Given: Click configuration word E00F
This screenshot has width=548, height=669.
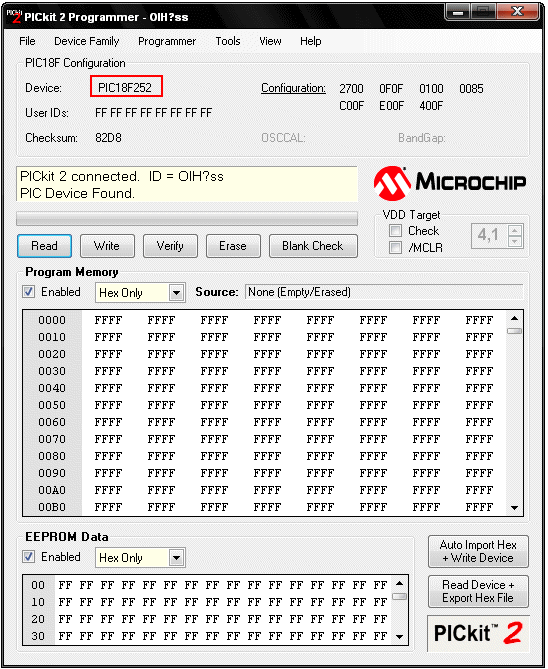Looking at the screenshot, I should tap(391, 106).
